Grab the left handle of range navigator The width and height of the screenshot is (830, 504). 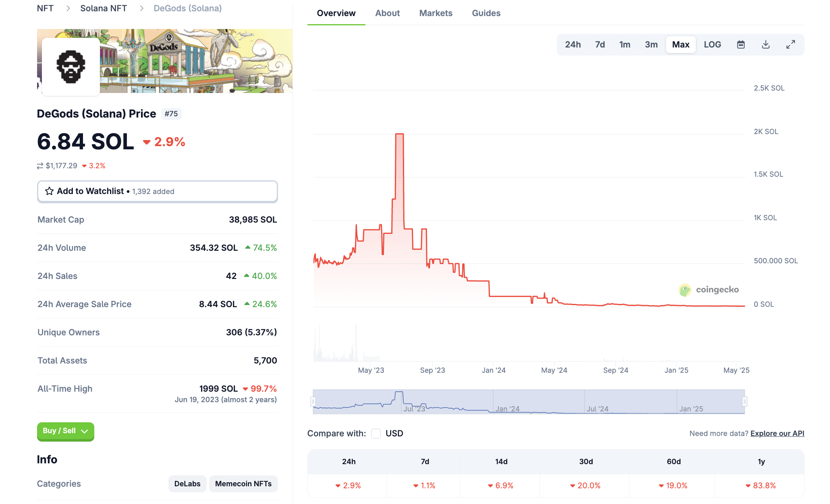coord(313,401)
